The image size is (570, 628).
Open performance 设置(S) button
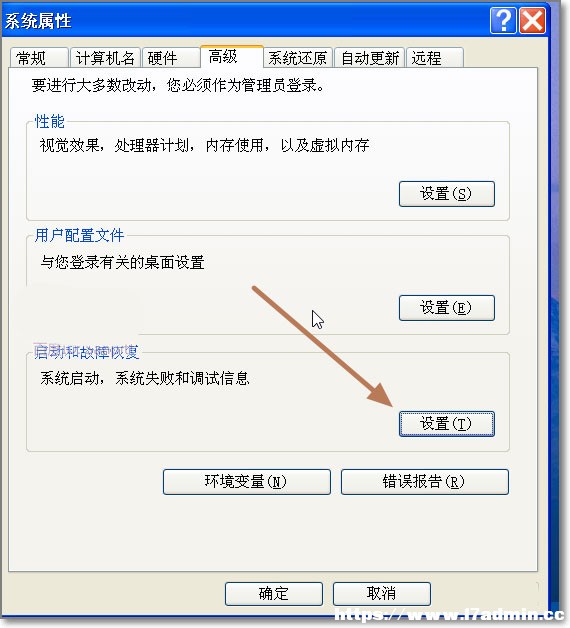[x=447, y=194]
